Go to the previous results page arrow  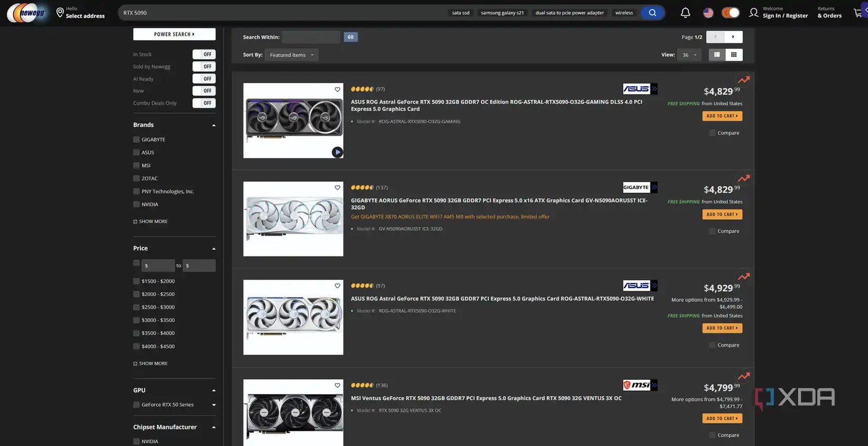716,37
